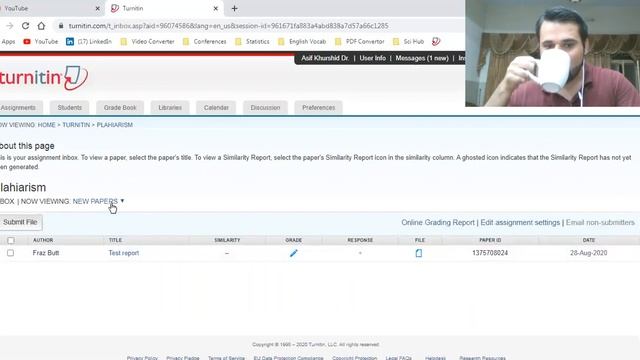Screen dimensions: 640x360
Task: Click the forward navigation arrow
Action: point(10,26)
